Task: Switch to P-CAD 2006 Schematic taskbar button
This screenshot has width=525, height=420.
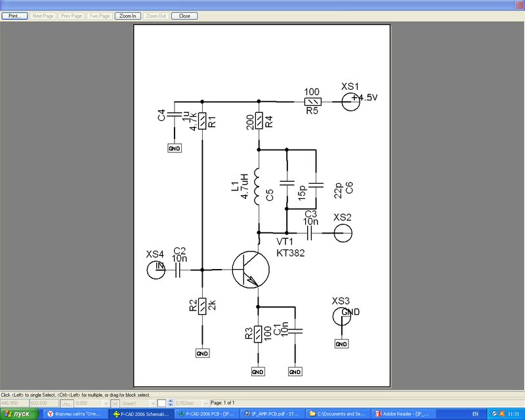Action: [x=141, y=414]
